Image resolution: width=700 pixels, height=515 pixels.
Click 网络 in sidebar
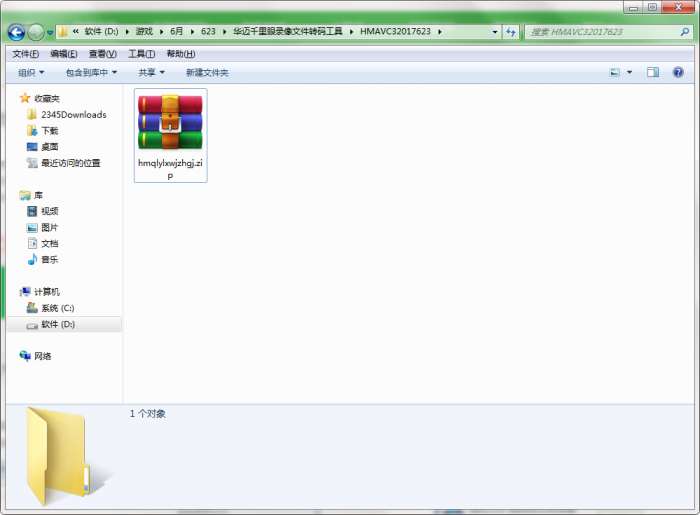35,356
